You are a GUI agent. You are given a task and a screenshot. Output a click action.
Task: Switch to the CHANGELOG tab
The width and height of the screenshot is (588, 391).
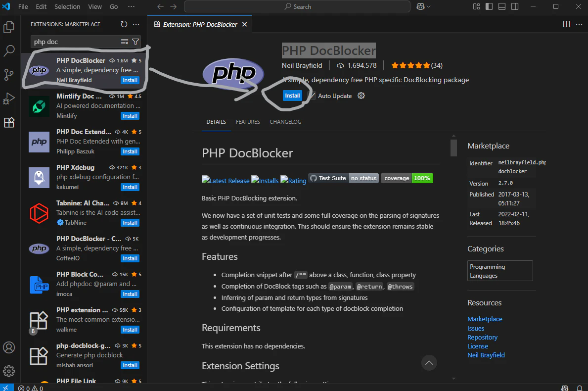tap(285, 122)
